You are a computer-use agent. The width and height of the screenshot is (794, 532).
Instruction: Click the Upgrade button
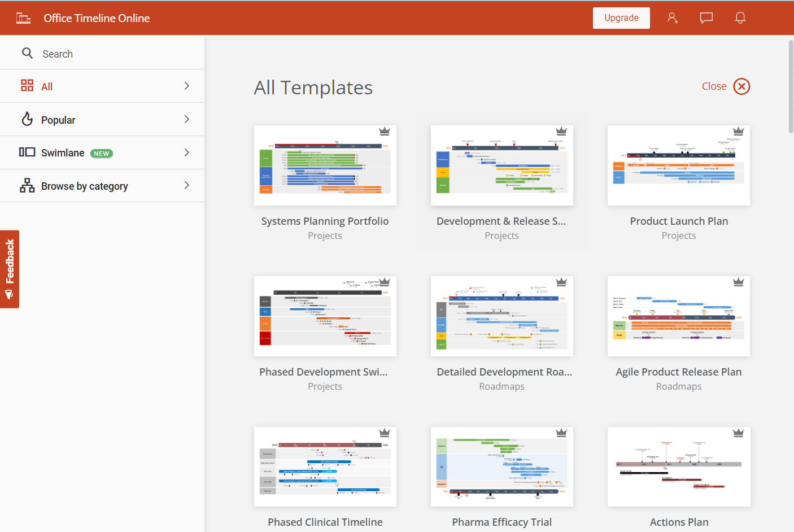621,18
